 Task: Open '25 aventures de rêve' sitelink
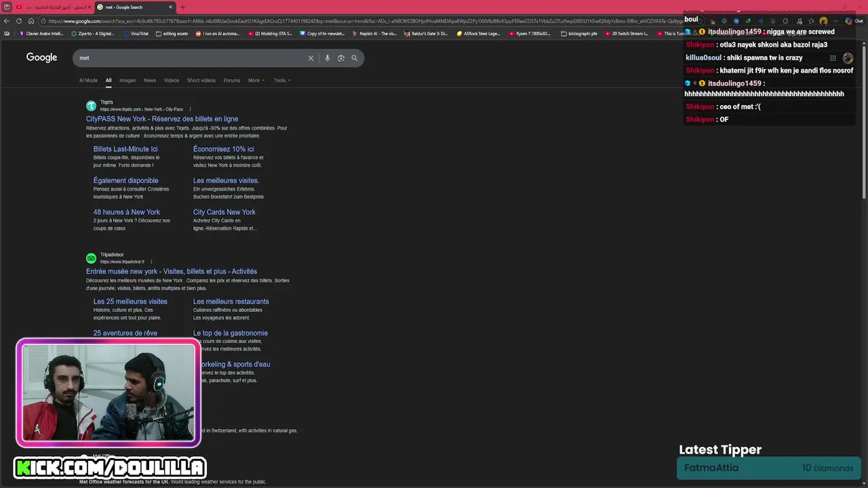tap(125, 333)
